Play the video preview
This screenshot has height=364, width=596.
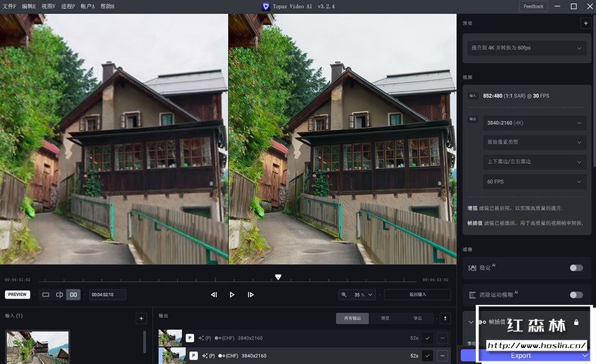[232, 295]
